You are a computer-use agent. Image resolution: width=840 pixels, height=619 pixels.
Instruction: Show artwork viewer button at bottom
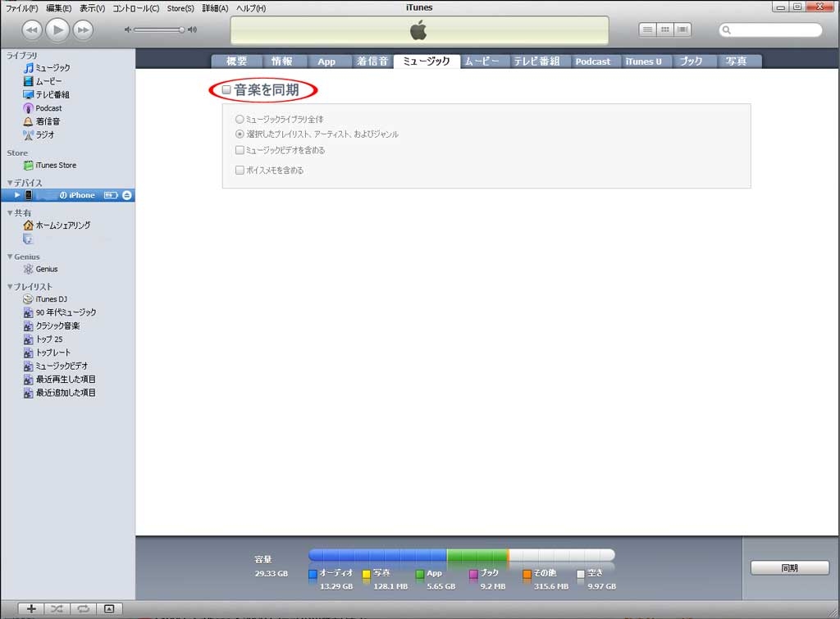[x=109, y=608]
